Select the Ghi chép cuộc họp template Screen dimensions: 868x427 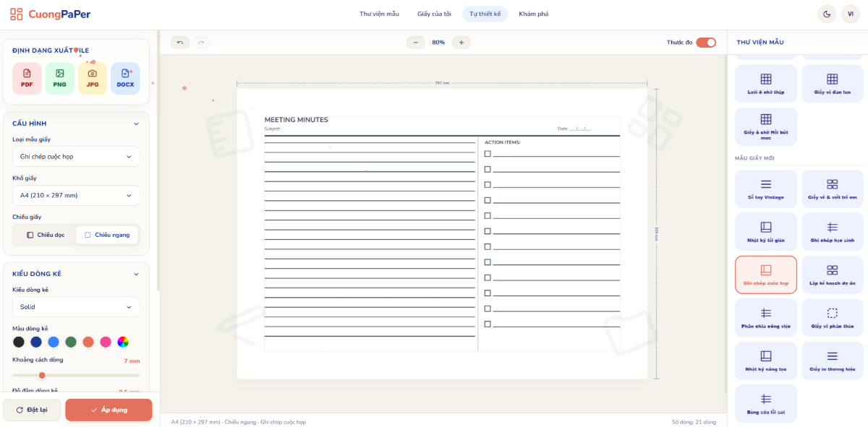tap(766, 275)
